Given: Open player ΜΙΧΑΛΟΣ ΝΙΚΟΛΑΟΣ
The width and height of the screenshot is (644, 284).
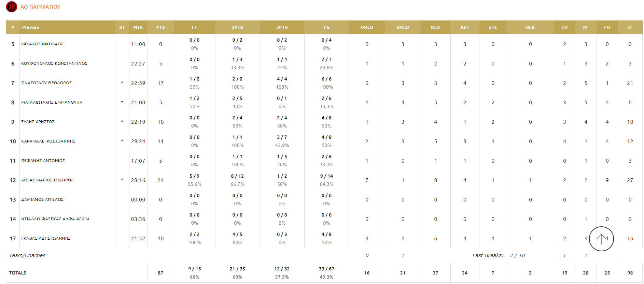Looking at the screenshot, I should pos(42,44).
